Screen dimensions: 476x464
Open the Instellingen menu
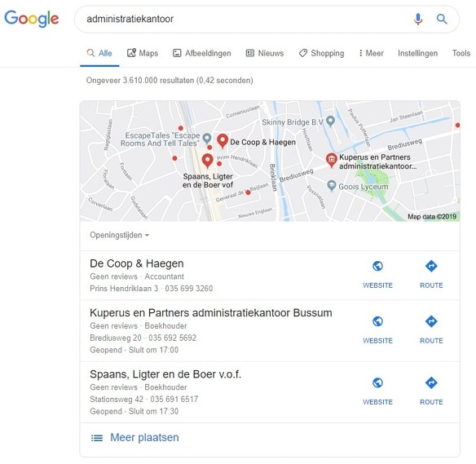(x=417, y=53)
